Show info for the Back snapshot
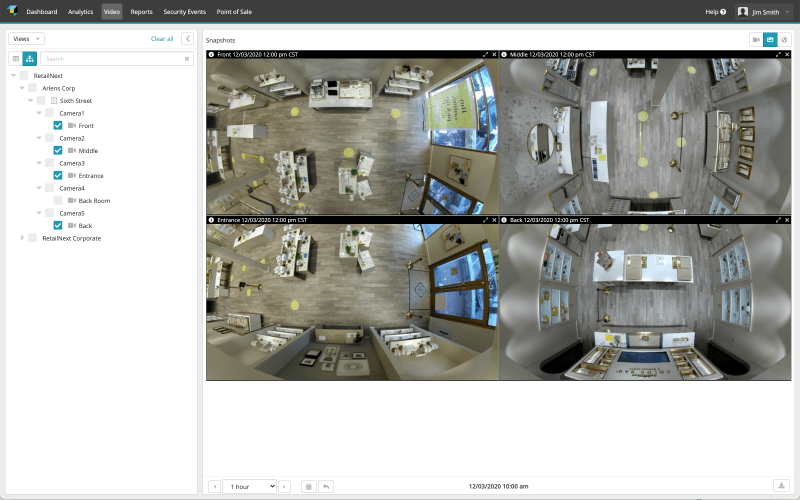This screenshot has height=500, width=800. [504, 220]
